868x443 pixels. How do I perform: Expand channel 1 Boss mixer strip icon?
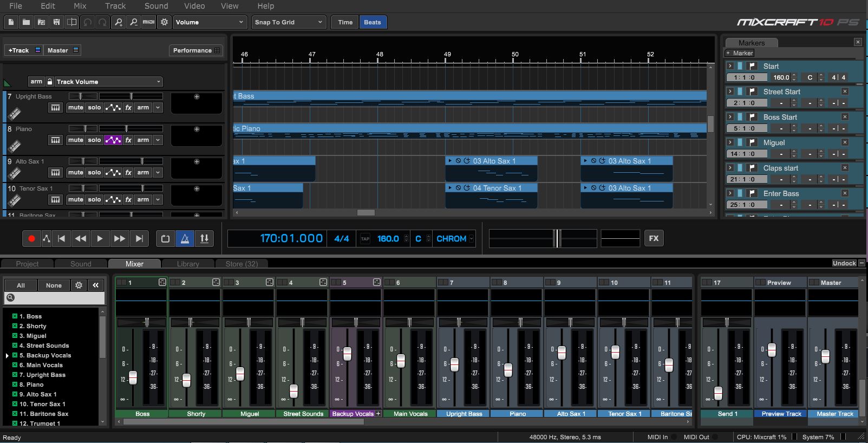(162, 282)
